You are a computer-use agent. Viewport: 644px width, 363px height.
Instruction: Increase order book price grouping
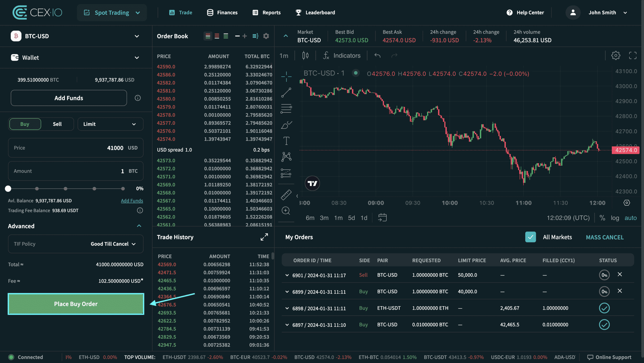coord(245,36)
